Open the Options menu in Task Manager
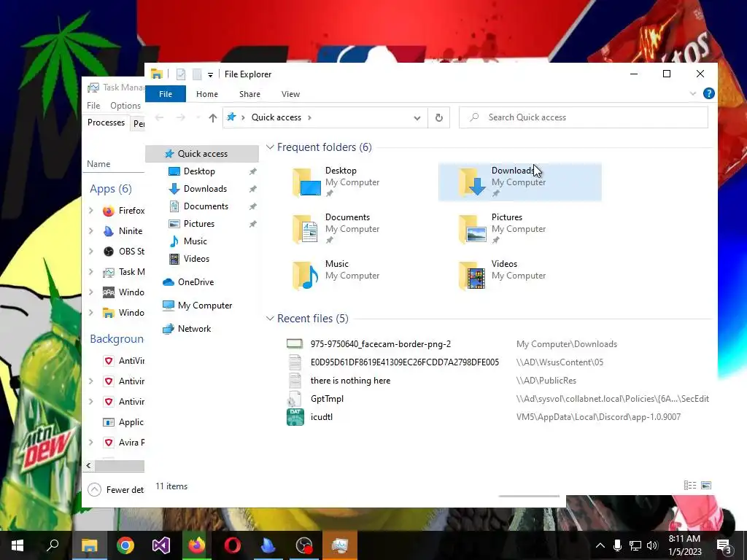This screenshot has height=560, width=747. tap(125, 105)
